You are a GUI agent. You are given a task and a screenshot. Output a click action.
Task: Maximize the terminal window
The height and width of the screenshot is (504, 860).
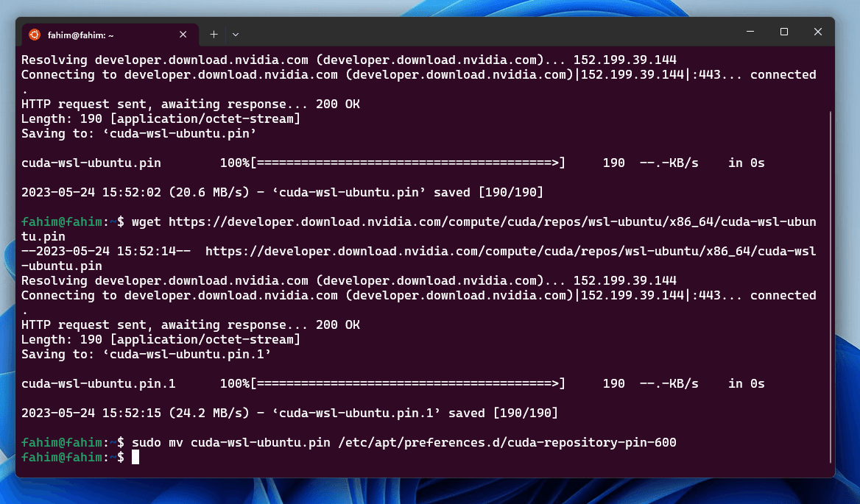tap(784, 32)
